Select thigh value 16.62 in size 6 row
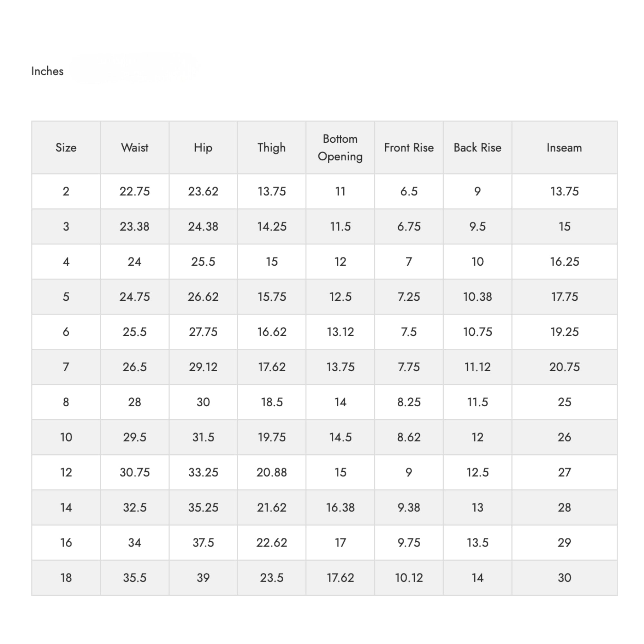Screen dimensions: 644x644 click(272, 332)
